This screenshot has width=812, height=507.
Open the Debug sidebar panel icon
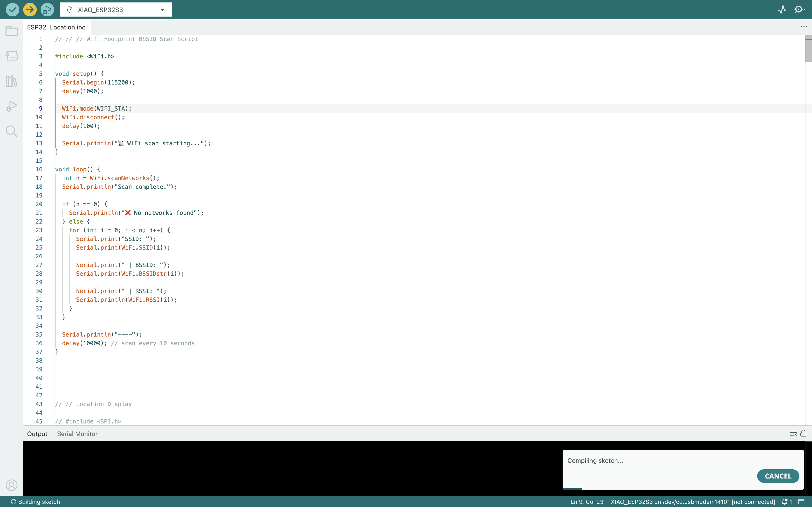[x=11, y=106]
